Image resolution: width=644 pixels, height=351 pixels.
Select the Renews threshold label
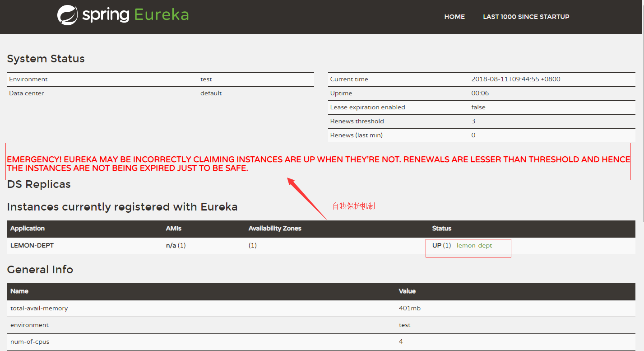357,121
